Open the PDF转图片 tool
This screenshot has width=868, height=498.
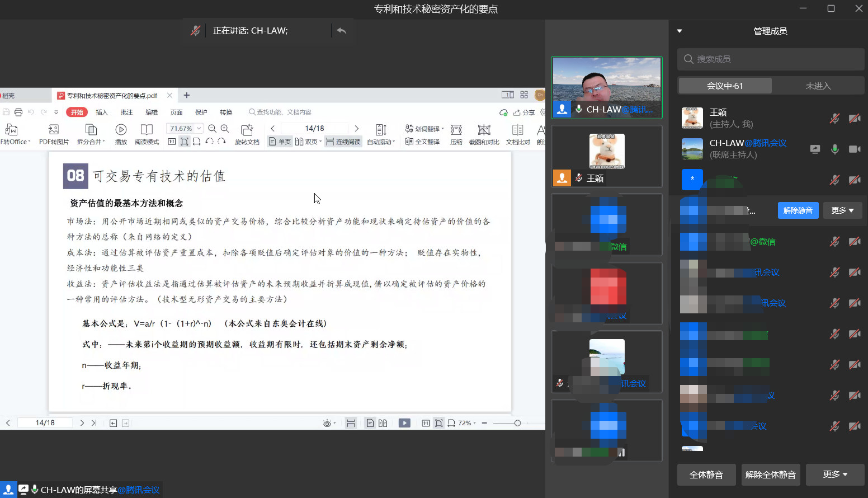click(x=54, y=134)
